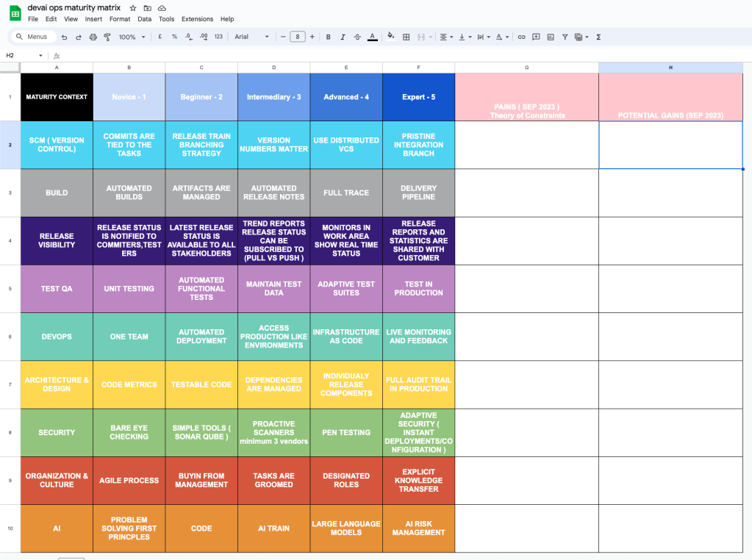Activate the paint format tool
The width and height of the screenshot is (752, 560).
(x=107, y=37)
